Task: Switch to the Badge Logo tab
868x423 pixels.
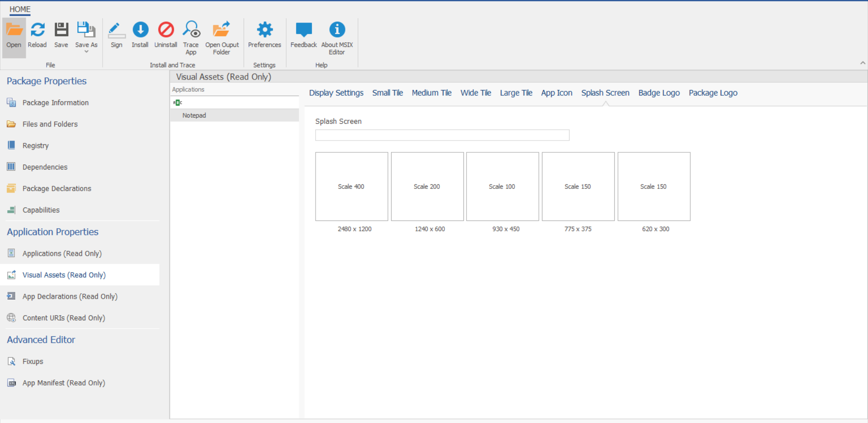Action: coord(659,93)
